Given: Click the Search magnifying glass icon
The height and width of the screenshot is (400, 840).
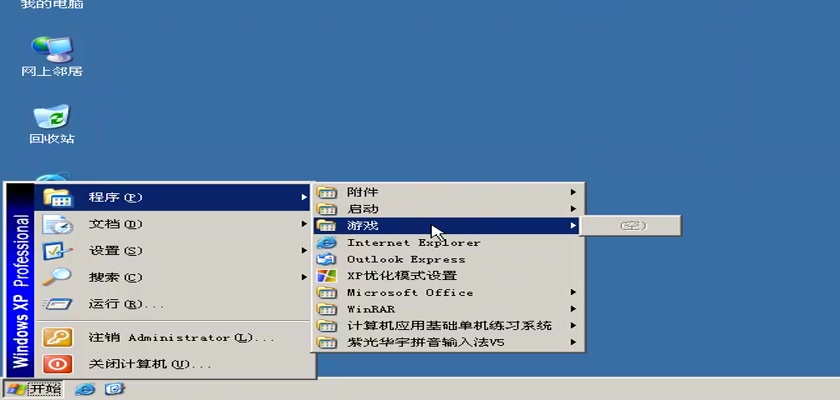Looking at the screenshot, I should 57,277.
